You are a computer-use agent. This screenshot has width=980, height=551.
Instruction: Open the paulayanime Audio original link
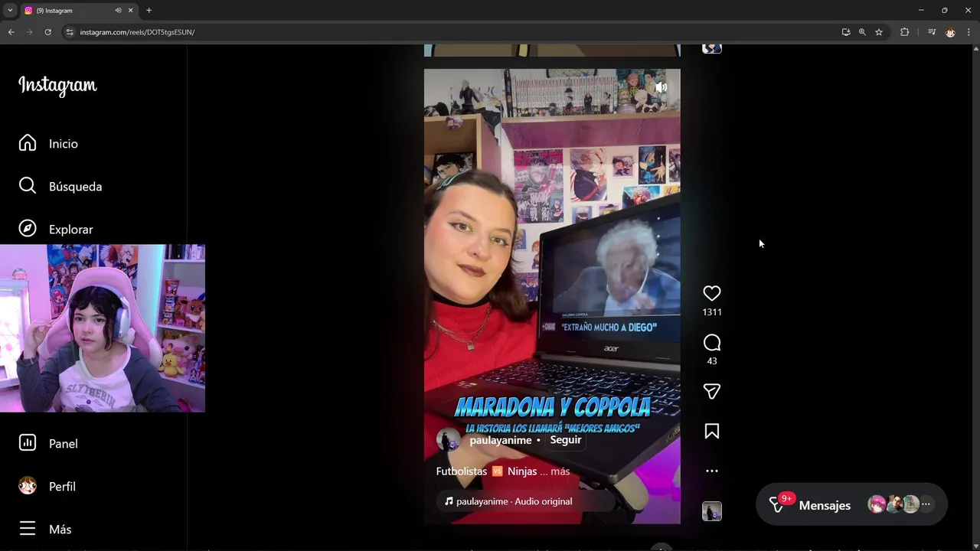click(x=514, y=501)
